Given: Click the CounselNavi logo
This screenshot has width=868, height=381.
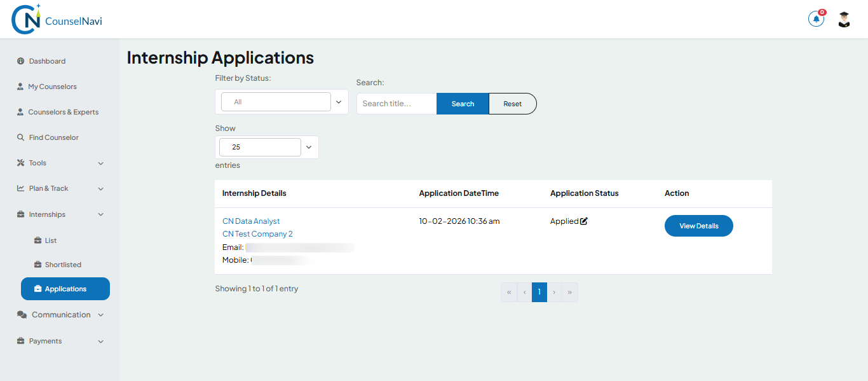Looking at the screenshot, I should (x=56, y=18).
